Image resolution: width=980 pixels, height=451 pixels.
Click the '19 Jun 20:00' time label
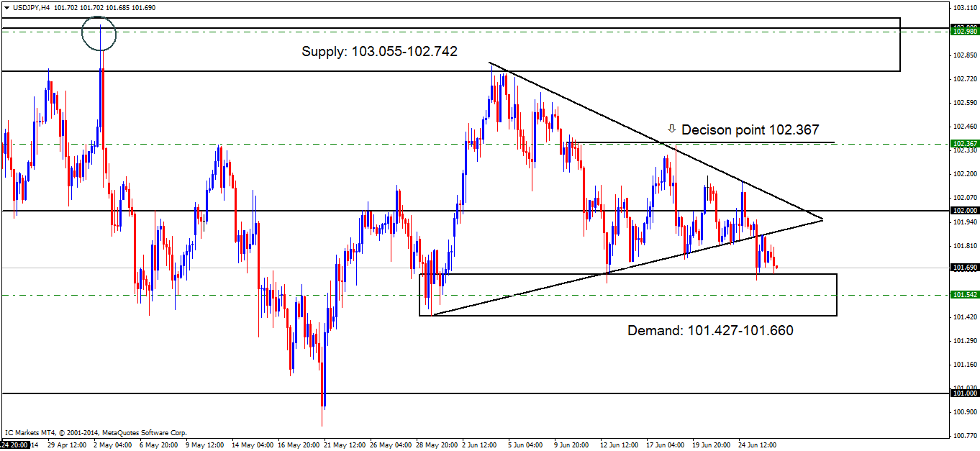point(710,445)
